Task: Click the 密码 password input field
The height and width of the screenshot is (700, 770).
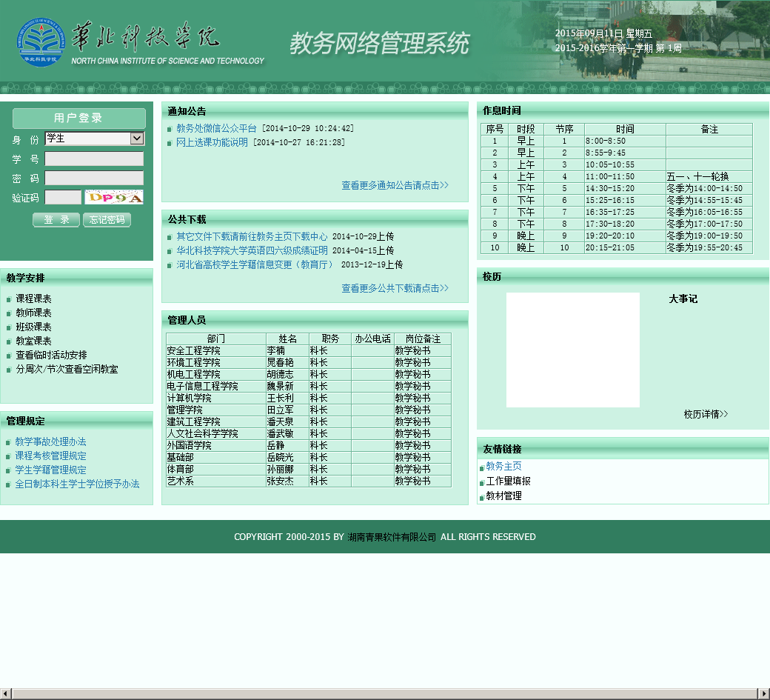Action: pyautogui.click(x=94, y=178)
